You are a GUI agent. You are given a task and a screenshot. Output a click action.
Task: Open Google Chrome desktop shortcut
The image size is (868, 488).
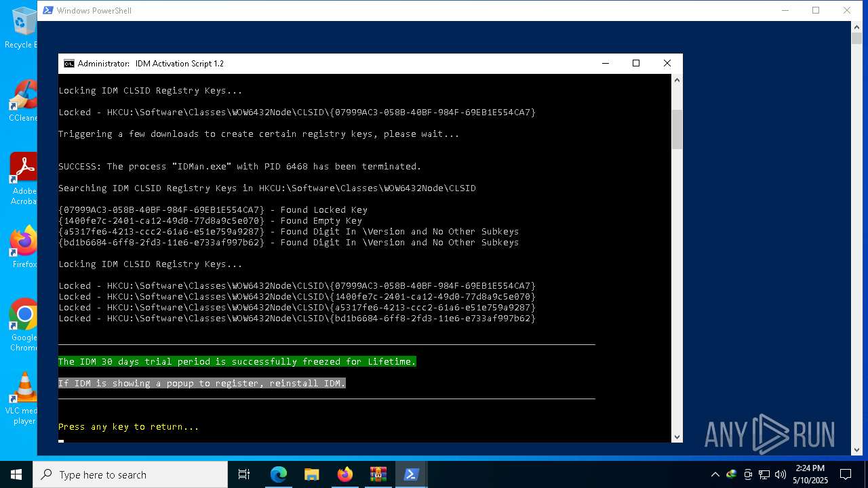pos(22,325)
